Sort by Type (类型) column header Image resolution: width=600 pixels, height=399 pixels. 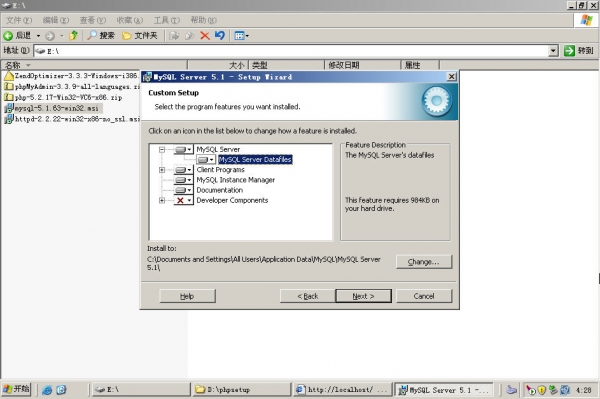coord(286,65)
